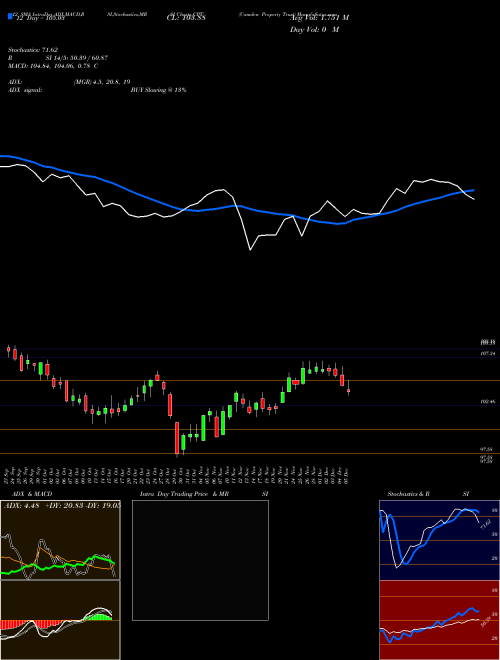Image resolution: width=500 pixels, height=660 pixels.
Task: Click the 'ADX & MACD' panel title
Action: pos(32,494)
